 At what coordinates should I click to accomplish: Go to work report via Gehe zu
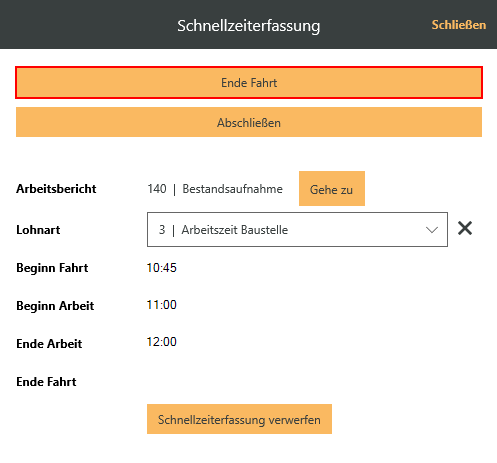click(332, 189)
